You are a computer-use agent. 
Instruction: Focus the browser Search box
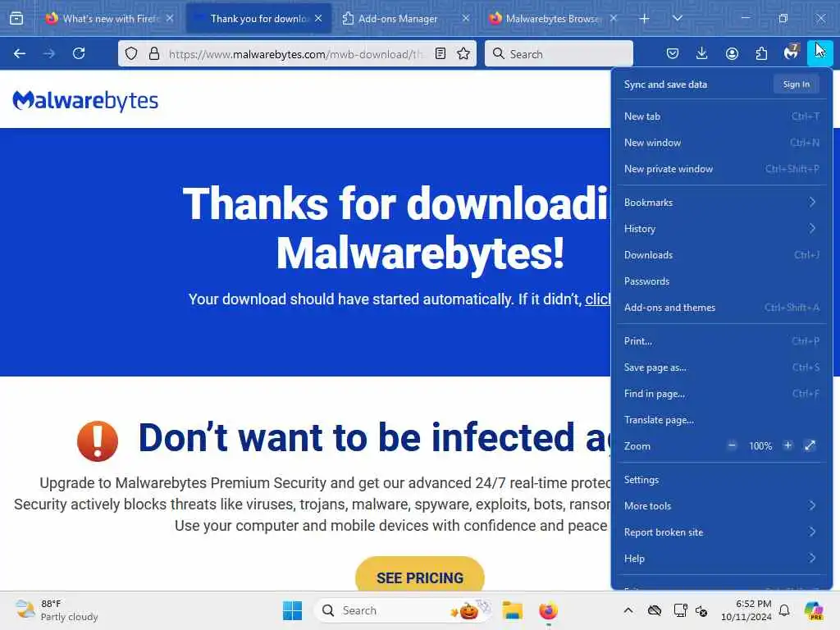[559, 53]
